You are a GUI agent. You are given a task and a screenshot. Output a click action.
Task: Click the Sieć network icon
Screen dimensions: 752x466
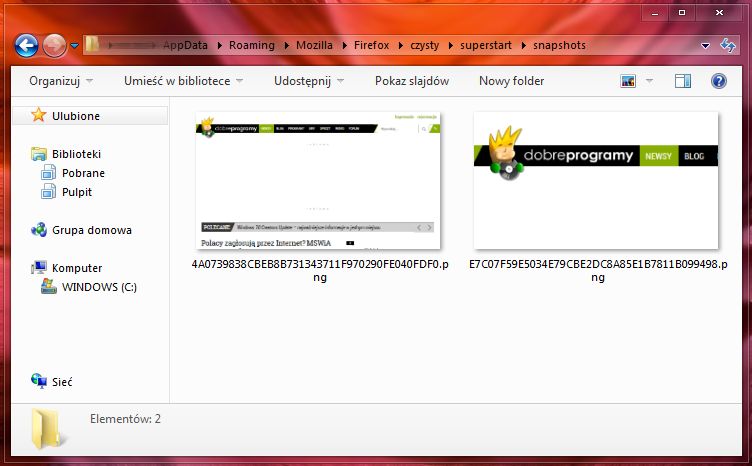tap(39, 381)
